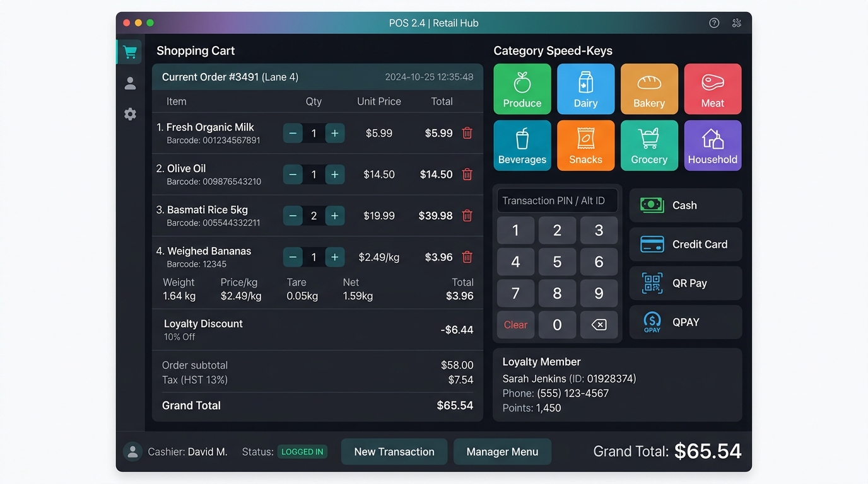Choose the Grocery category speed-key
The width and height of the screenshot is (868, 484).
coord(649,146)
